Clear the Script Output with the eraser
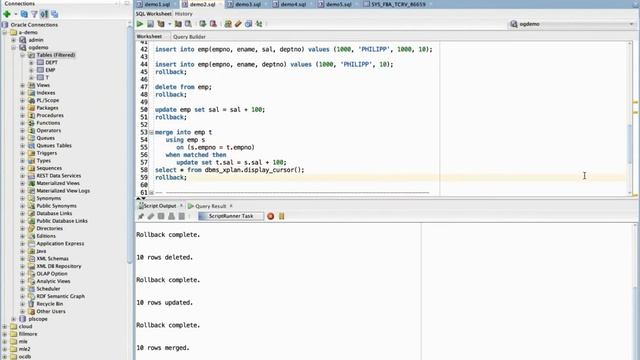Image resolution: width=640 pixels, height=360 pixels. [151, 216]
